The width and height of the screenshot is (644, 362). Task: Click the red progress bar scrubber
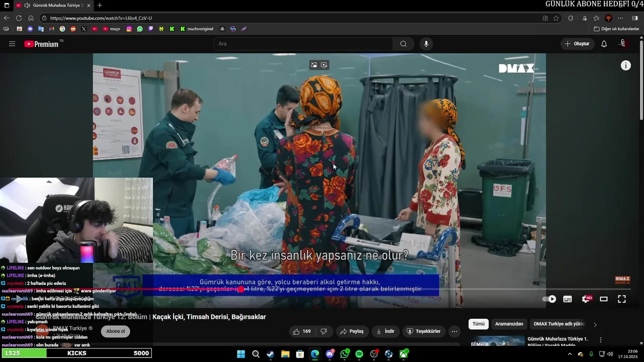tap(242, 289)
